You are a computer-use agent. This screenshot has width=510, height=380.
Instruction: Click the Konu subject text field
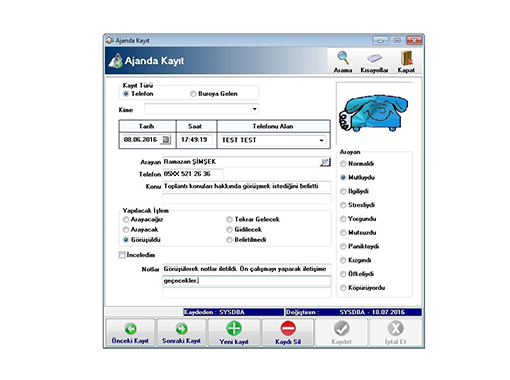point(247,186)
